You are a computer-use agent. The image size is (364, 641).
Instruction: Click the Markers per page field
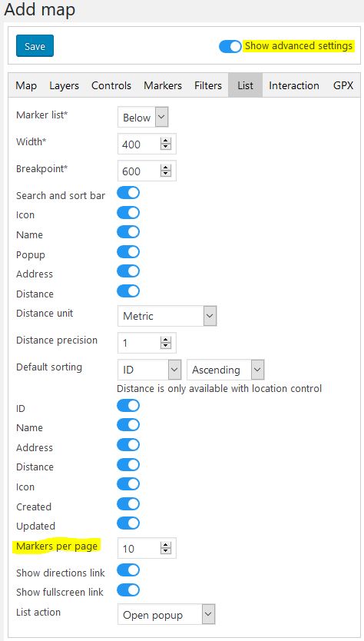(x=147, y=548)
